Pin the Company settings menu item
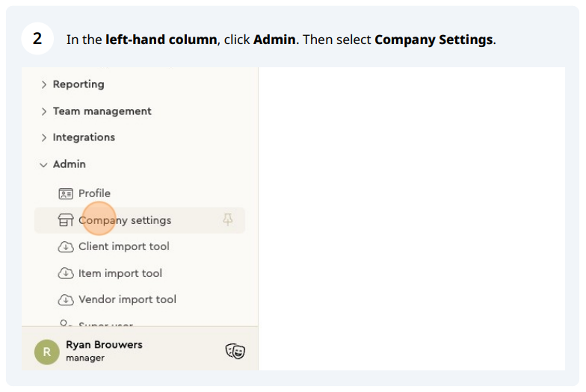Viewport: 586px width, 392px height. (x=228, y=220)
